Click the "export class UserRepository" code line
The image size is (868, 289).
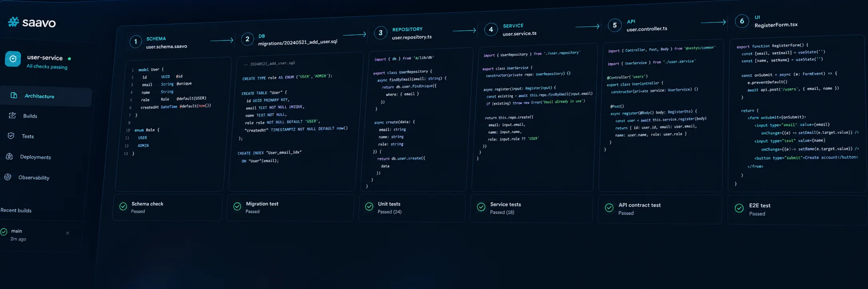click(402, 72)
